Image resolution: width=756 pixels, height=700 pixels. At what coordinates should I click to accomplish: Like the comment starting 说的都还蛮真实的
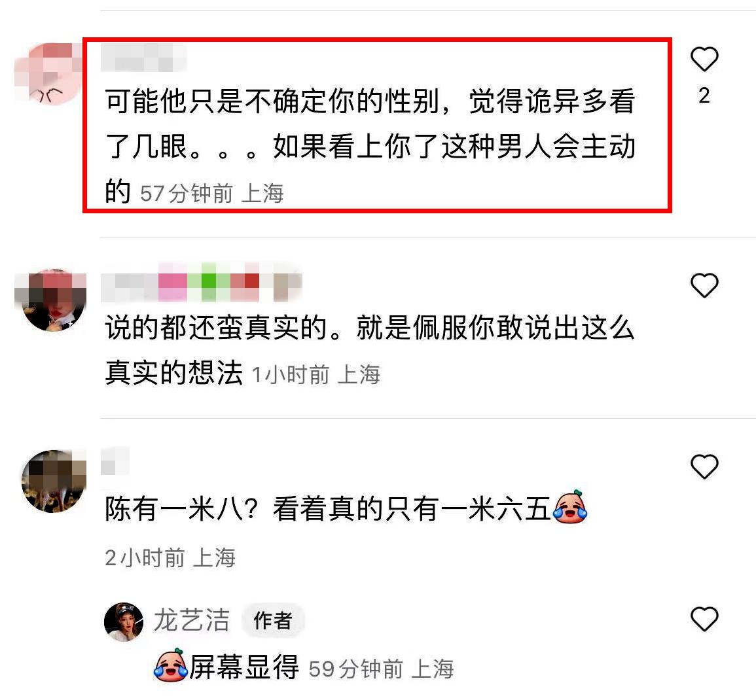tap(704, 285)
